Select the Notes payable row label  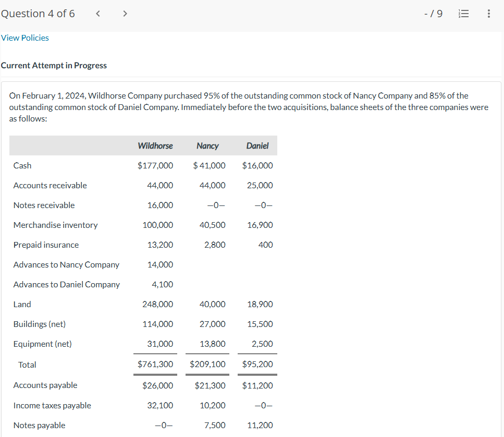[39, 426]
